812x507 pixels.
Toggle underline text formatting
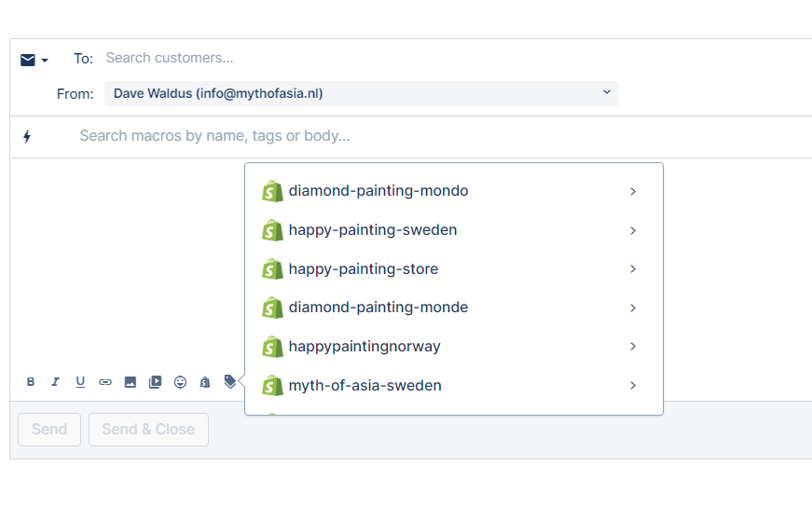(80, 382)
